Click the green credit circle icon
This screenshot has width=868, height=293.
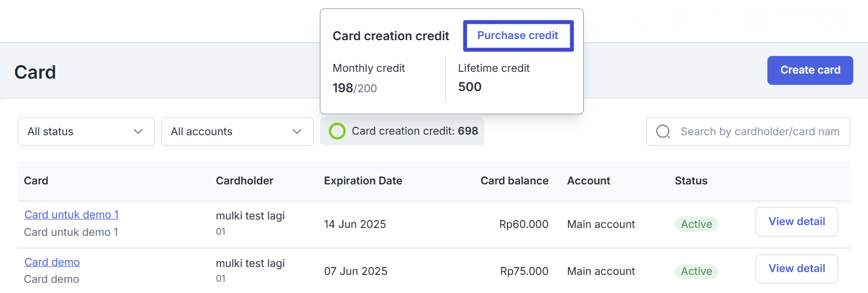click(x=337, y=131)
